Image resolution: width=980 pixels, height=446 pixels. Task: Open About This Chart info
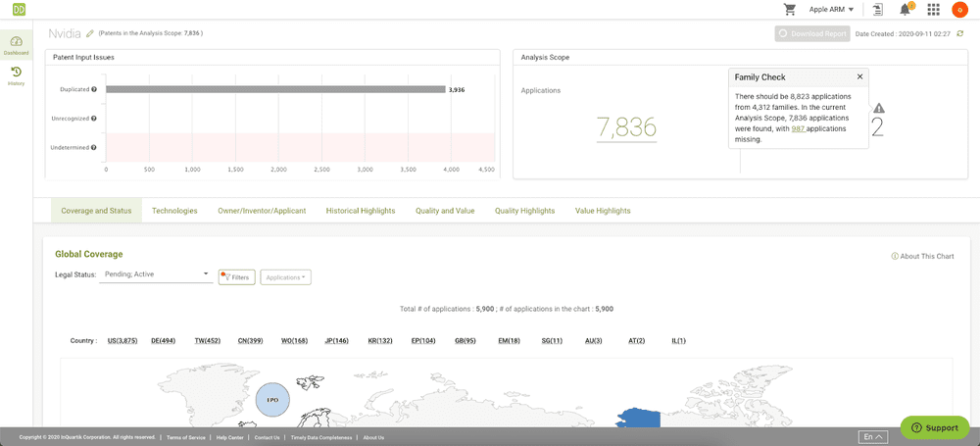click(922, 257)
